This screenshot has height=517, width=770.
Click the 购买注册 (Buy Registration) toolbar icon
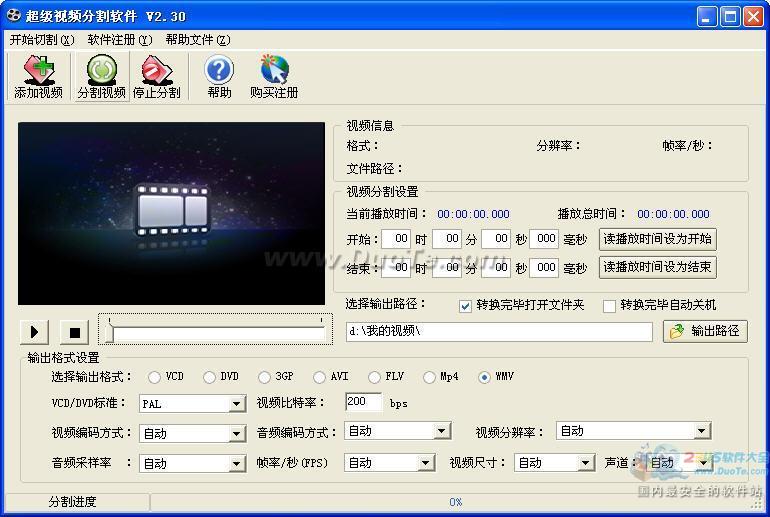pos(274,76)
